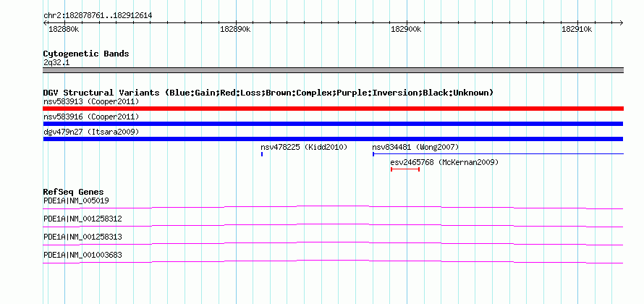Click the right arrow of the ruler

(622, 23)
